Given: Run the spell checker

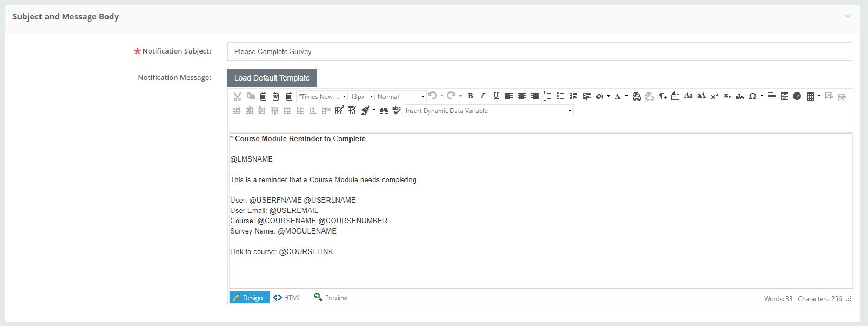Looking at the screenshot, I should tap(396, 110).
